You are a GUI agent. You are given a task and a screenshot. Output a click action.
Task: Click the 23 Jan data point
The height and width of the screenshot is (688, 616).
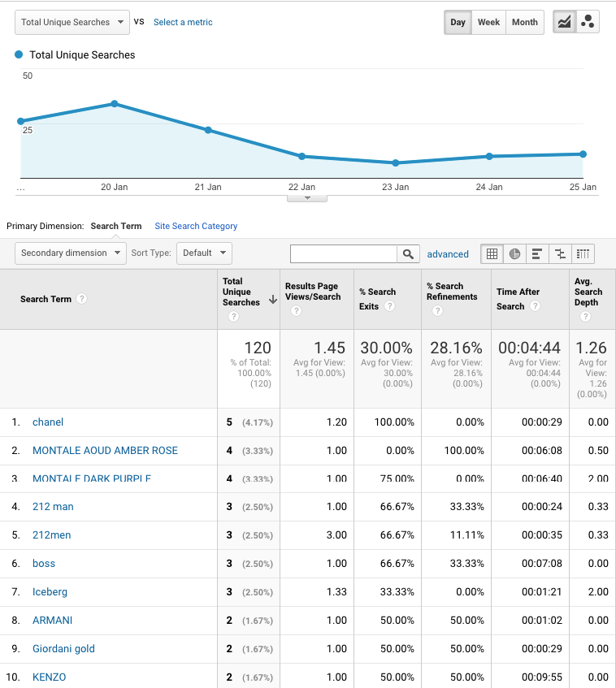click(396, 162)
